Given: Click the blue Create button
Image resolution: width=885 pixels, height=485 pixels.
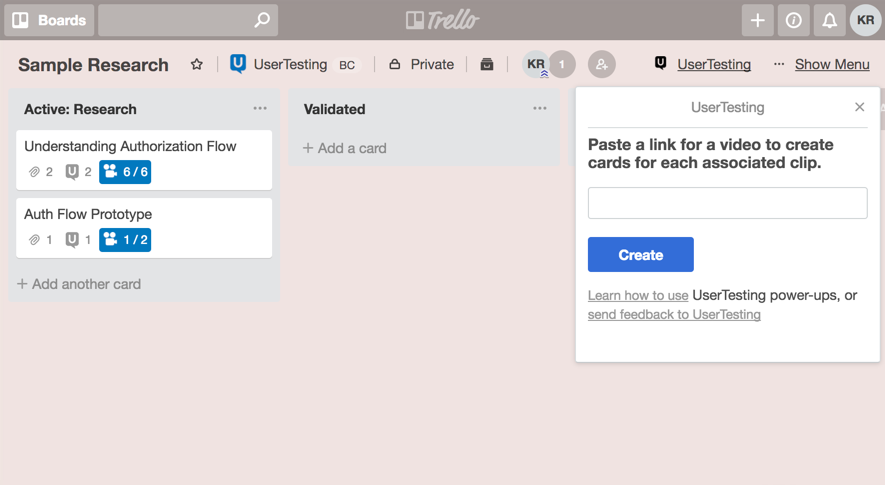Looking at the screenshot, I should [641, 255].
